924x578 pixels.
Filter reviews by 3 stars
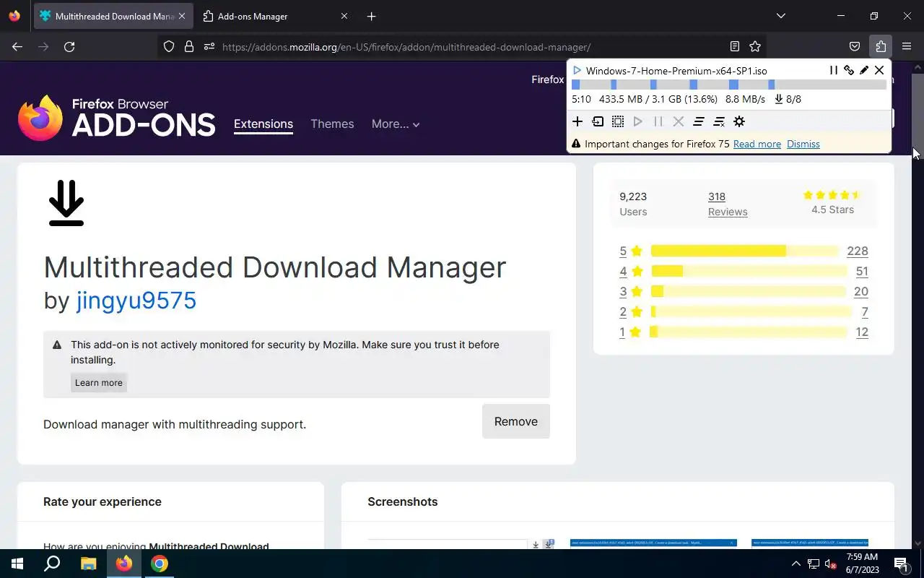pos(631,291)
